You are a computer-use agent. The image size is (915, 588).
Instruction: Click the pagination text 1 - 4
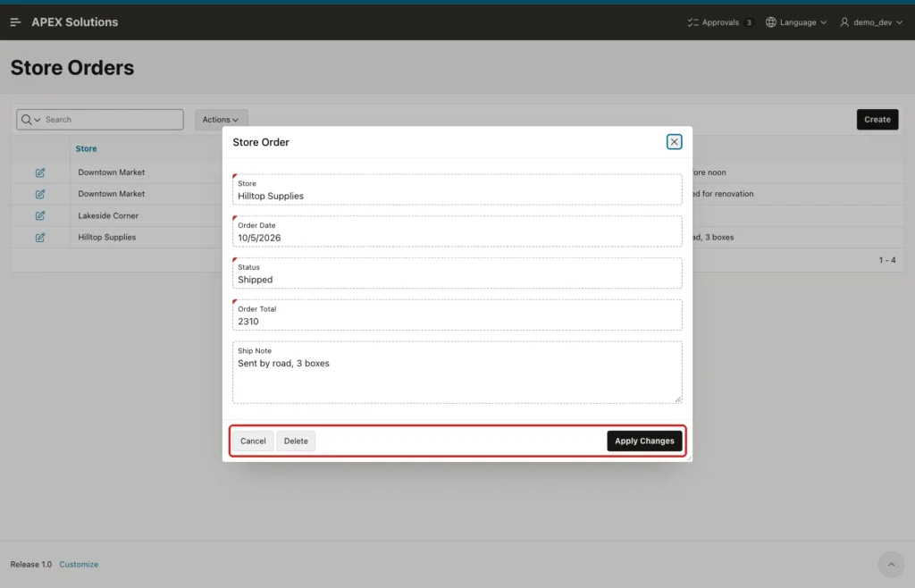[x=887, y=260]
